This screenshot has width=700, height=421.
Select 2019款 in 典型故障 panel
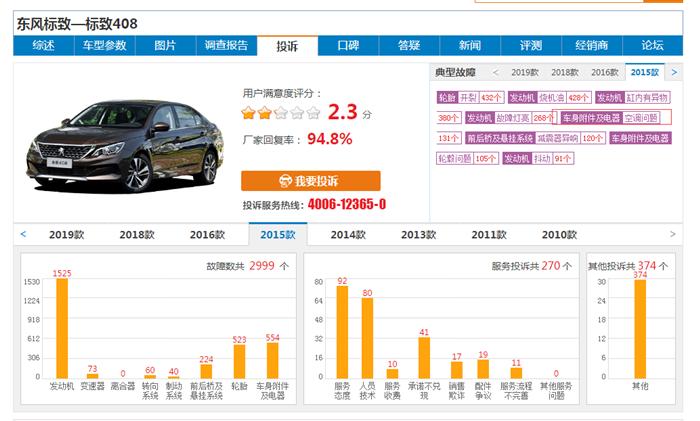pos(525,72)
